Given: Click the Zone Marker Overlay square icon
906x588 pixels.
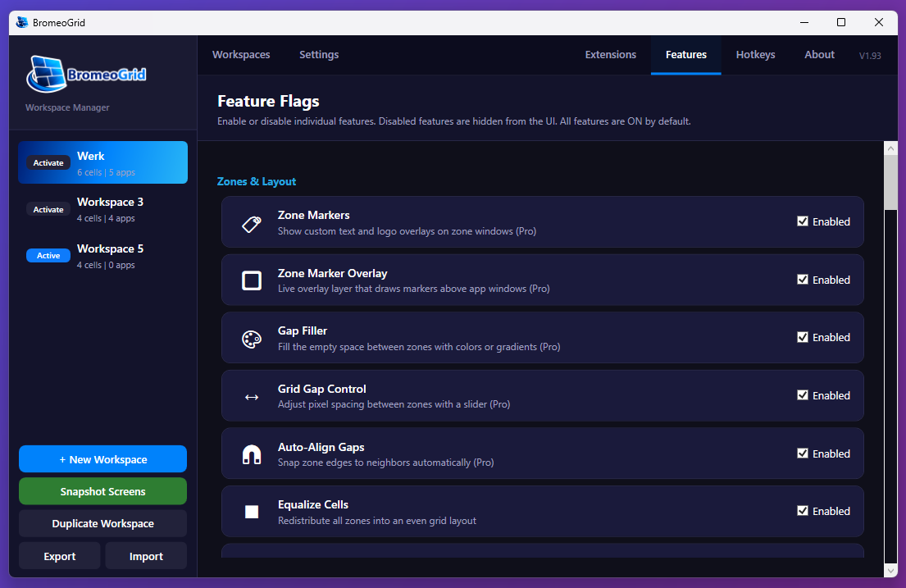Looking at the screenshot, I should 251,280.
